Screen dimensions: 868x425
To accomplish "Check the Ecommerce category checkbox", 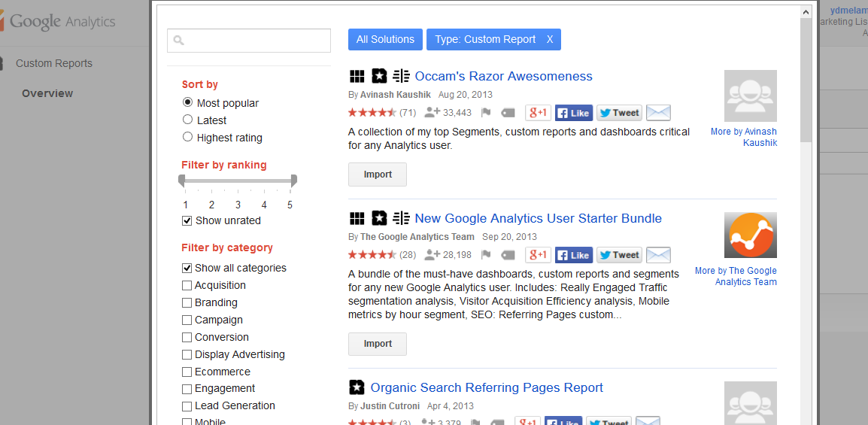I will point(187,372).
